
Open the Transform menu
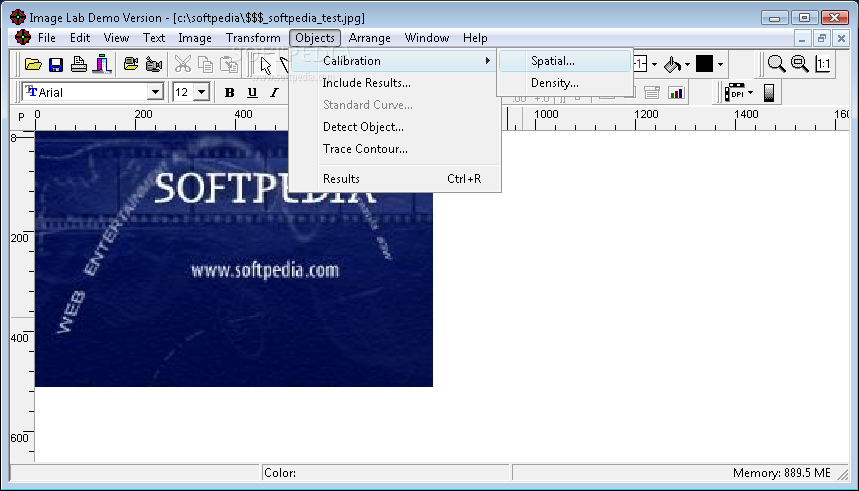[x=253, y=38]
